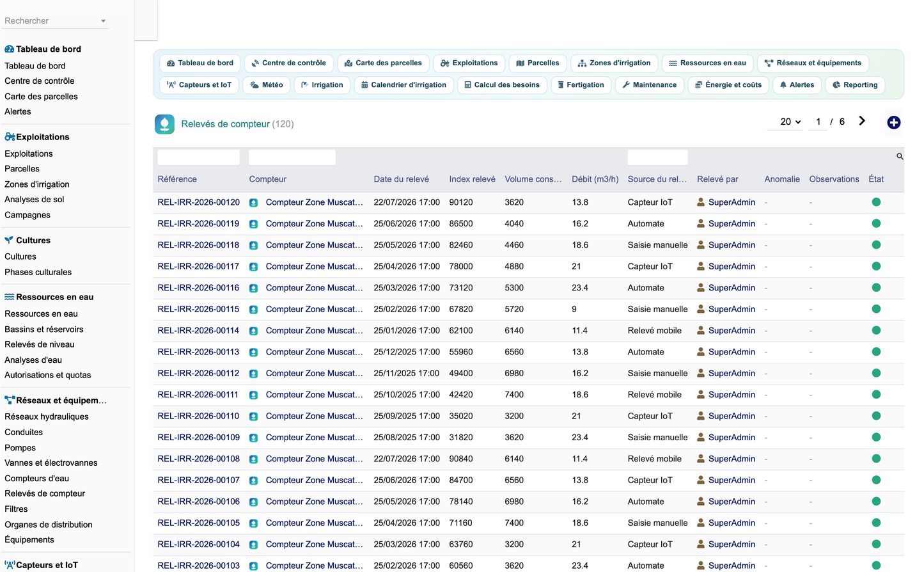Screen dimensions: 924x572
Task: Click green status dot for REL-IRR-2026-00118
Action: (876, 245)
